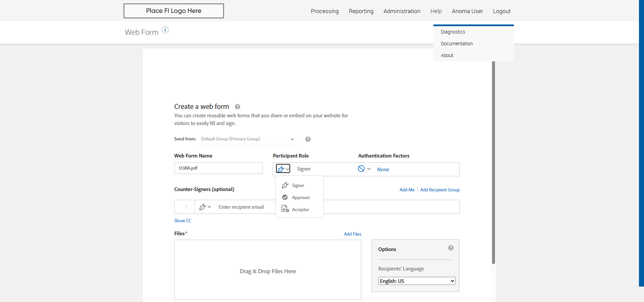The image size is (644, 302).
Task: Click the Approver checkmark icon in list
Action: point(285,197)
